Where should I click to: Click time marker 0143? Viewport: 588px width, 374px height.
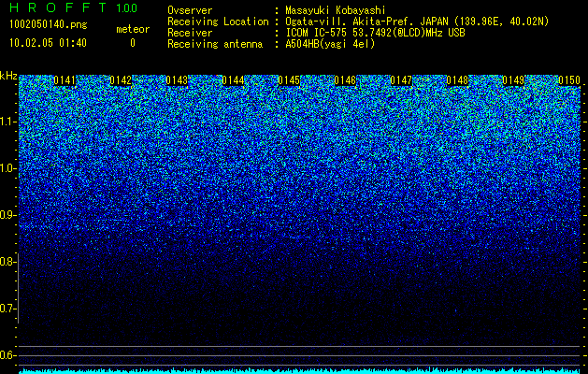(x=177, y=80)
